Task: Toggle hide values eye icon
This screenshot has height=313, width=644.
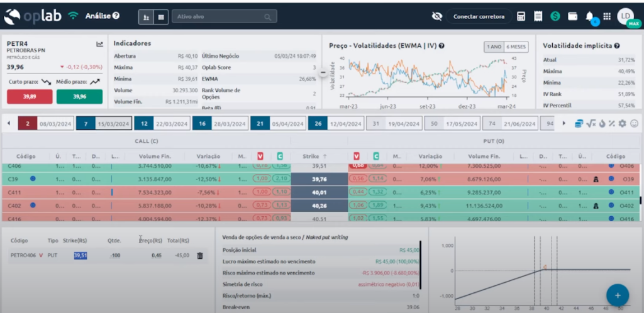Action: click(x=437, y=16)
